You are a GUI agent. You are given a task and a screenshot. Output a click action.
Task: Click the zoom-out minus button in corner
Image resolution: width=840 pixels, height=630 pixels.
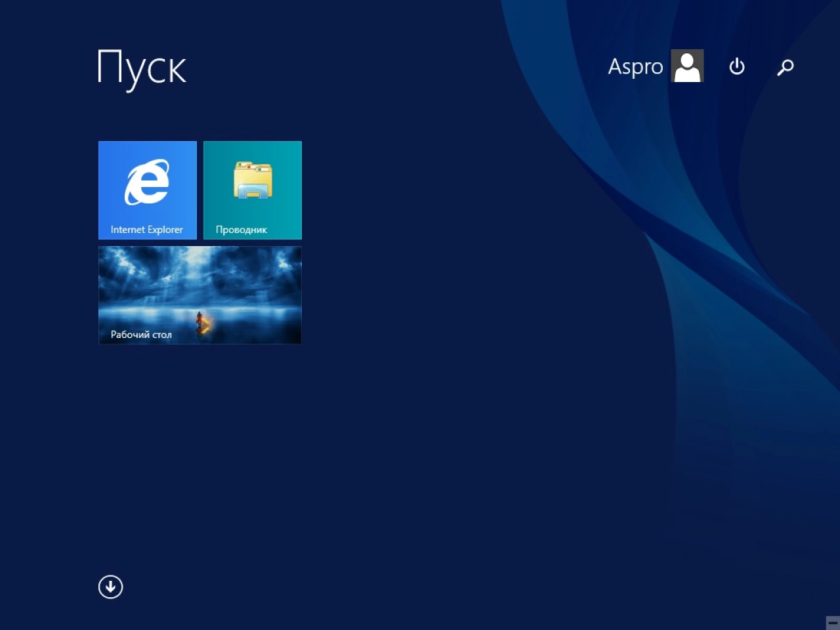pyautogui.click(x=832, y=623)
